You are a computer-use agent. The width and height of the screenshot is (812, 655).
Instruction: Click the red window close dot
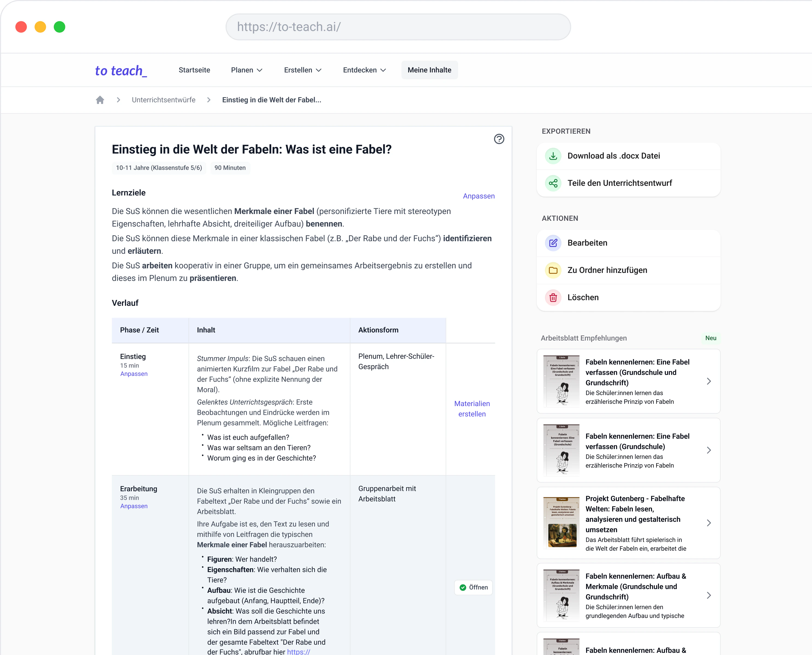pyautogui.click(x=21, y=27)
